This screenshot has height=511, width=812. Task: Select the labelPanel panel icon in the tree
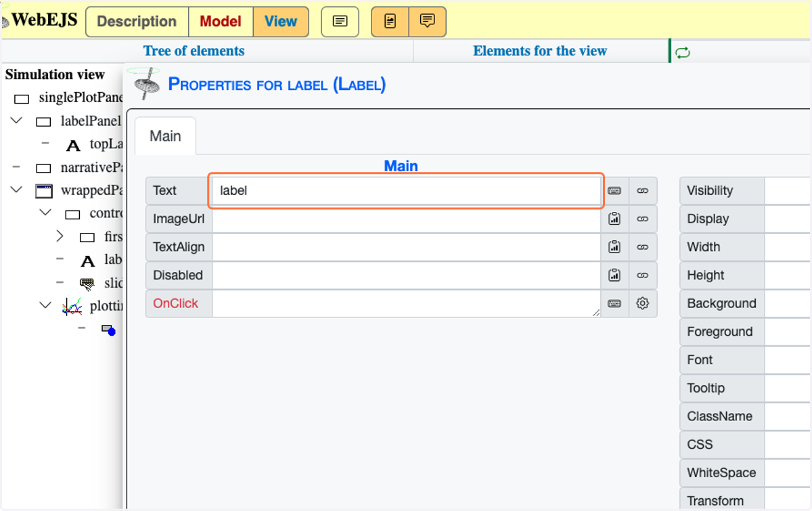43,122
